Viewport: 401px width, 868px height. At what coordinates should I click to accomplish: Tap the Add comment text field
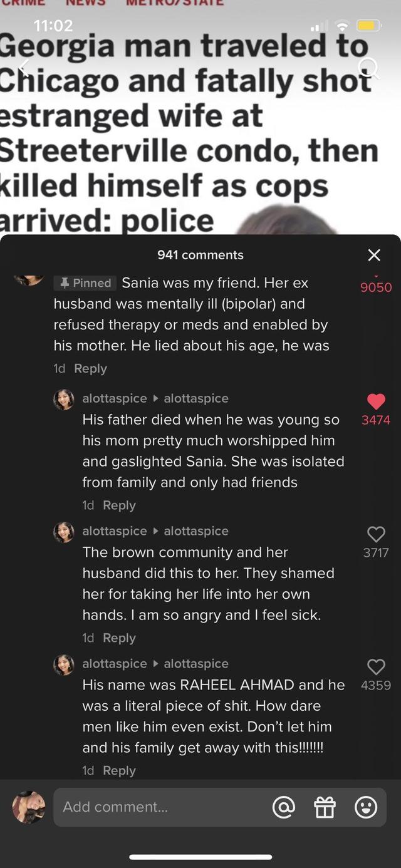160,807
